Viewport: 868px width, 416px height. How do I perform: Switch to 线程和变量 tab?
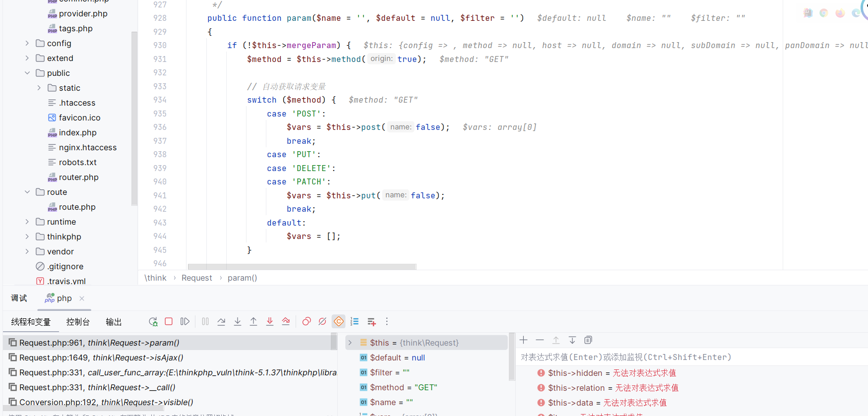pos(31,322)
